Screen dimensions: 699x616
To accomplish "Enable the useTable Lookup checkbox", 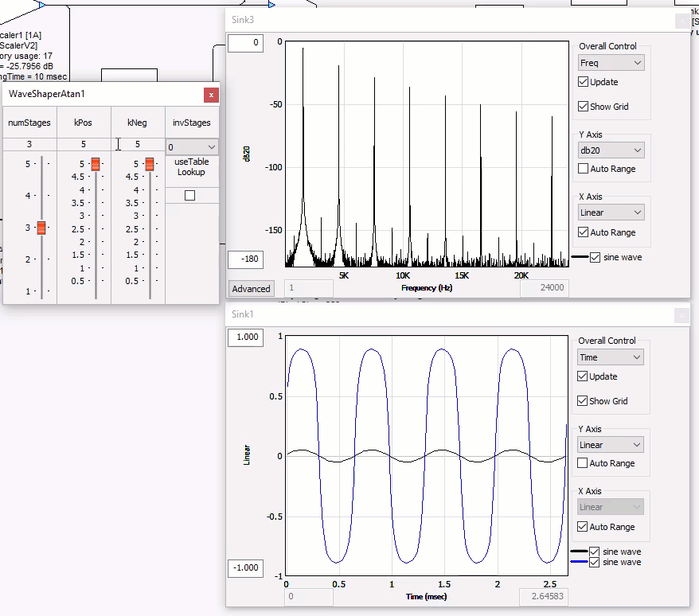I will point(189,195).
